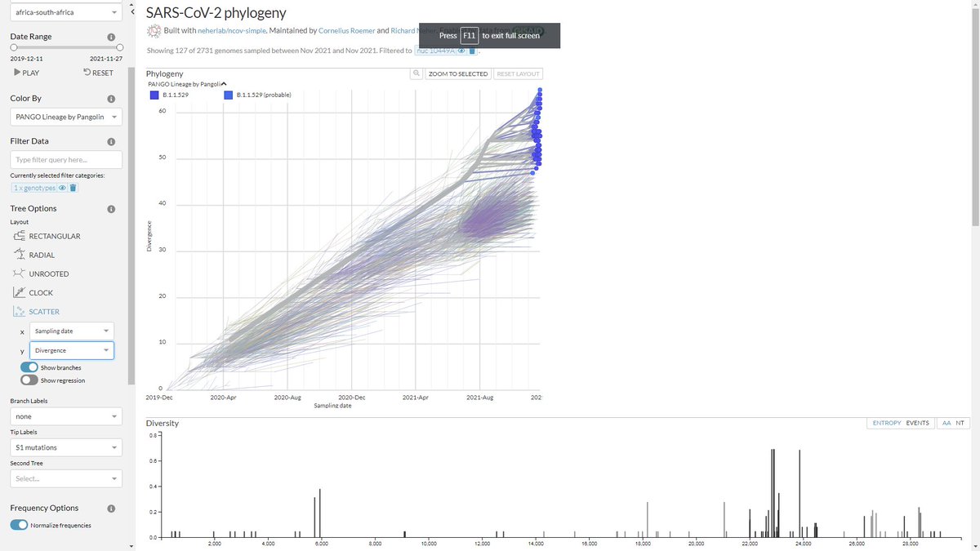The height and width of the screenshot is (551, 980).
Task: Open the x-axis Sampling date dropdown
Action: [x=72, y=331]
